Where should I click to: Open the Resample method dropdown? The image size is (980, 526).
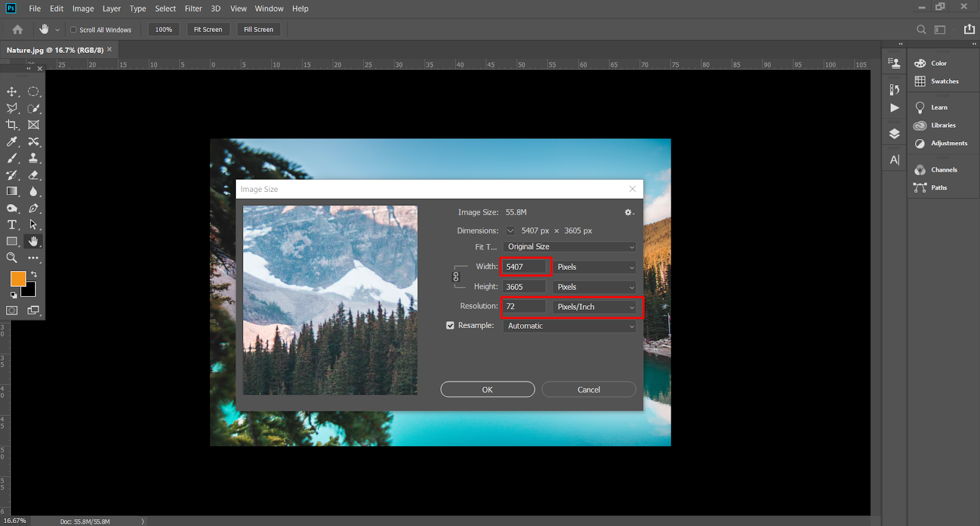click(x=570, y=326)
